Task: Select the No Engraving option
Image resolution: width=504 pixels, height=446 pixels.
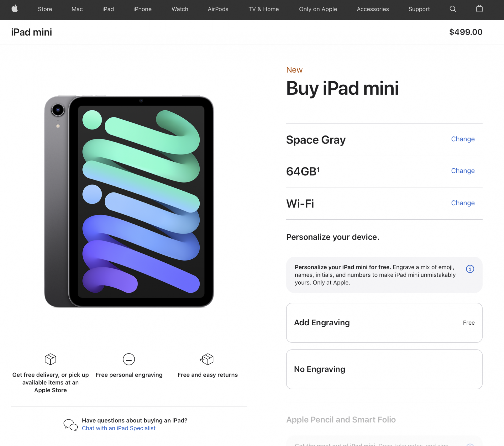Action: coord(384,369)
